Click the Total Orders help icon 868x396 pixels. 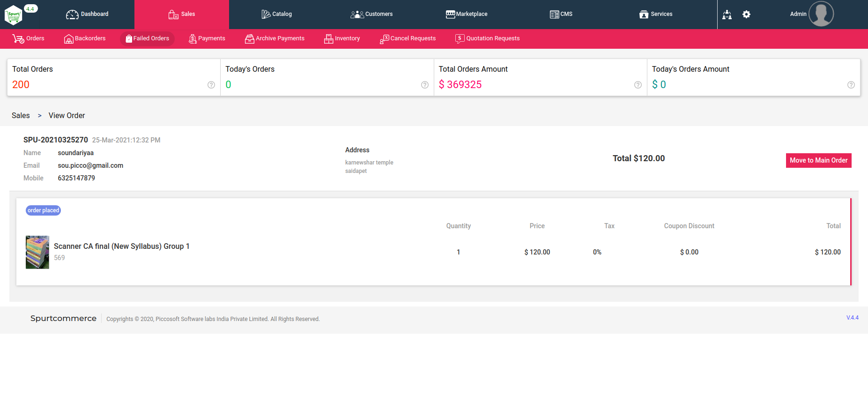tap(211, 85)
